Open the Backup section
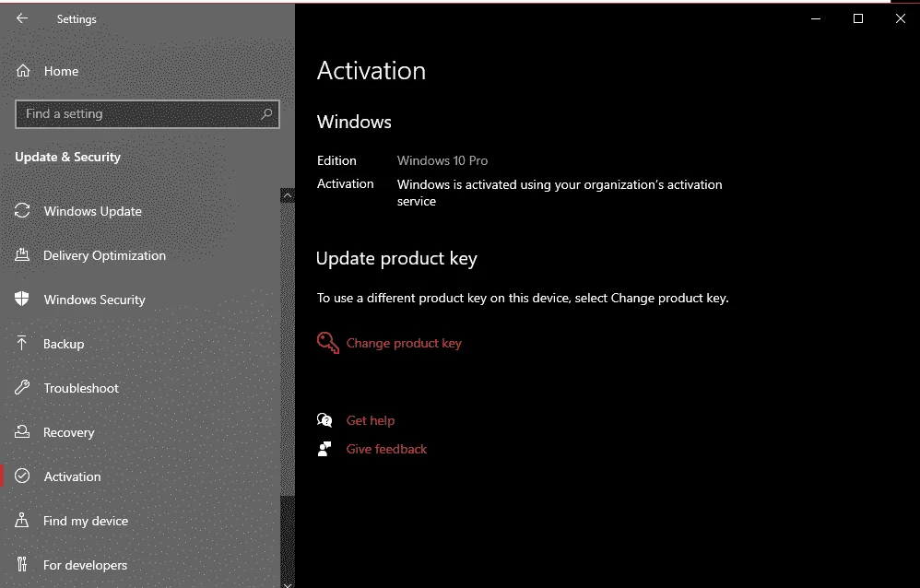 (64, 344)
